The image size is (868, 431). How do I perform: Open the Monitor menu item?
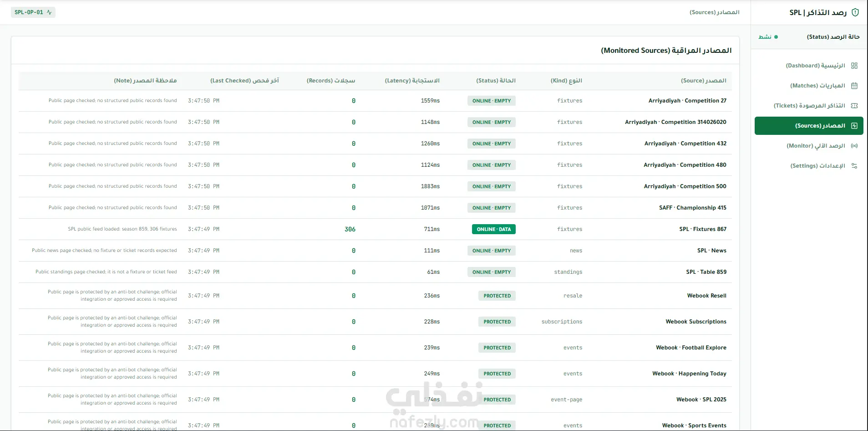[809, 146]
